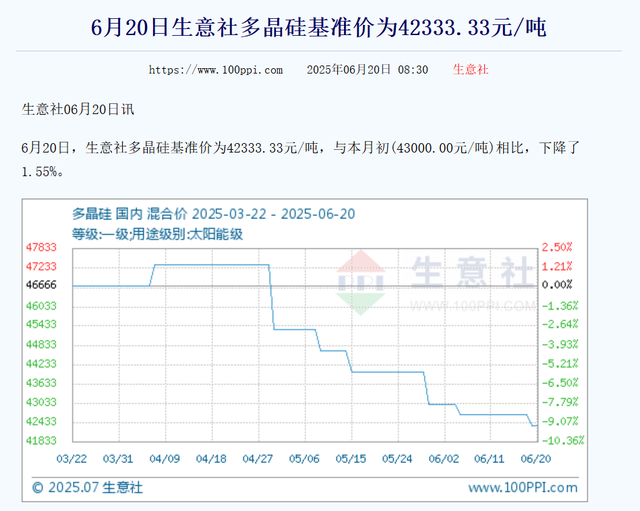Click the 41833 y-axis price label
The width and height of the screenshot is (640, 511).
tap(41, 441)
